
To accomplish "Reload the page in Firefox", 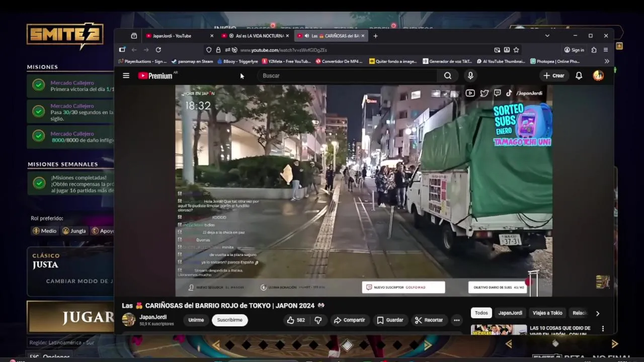I will click(158, 50).
